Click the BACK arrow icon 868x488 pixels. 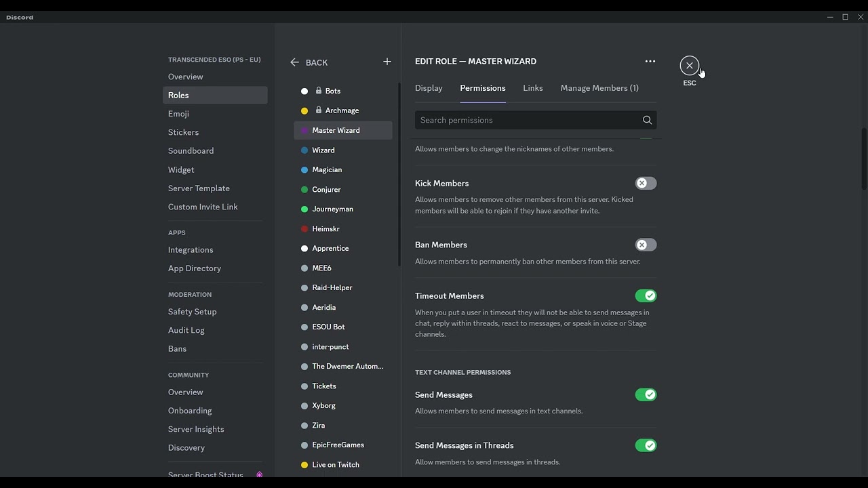click(294, 62)
